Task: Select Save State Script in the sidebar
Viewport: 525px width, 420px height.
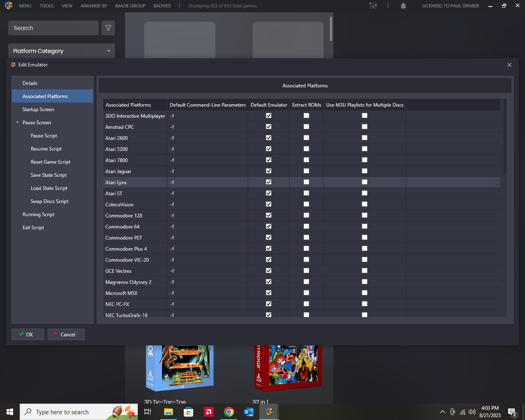Action: tap(52, 175)
